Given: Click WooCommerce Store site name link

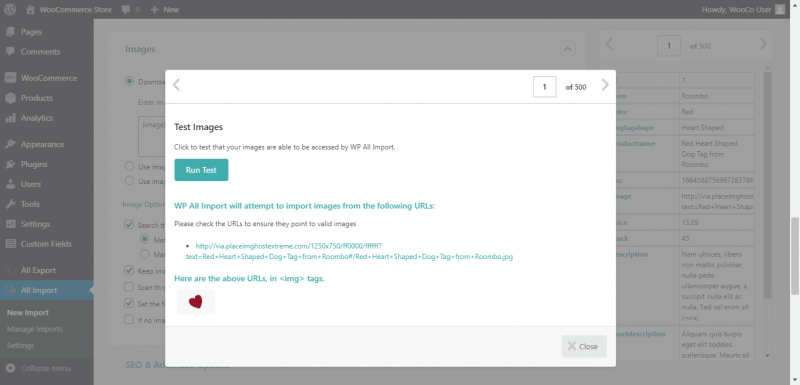Looking at the screenshot, I should coord(76,9).
